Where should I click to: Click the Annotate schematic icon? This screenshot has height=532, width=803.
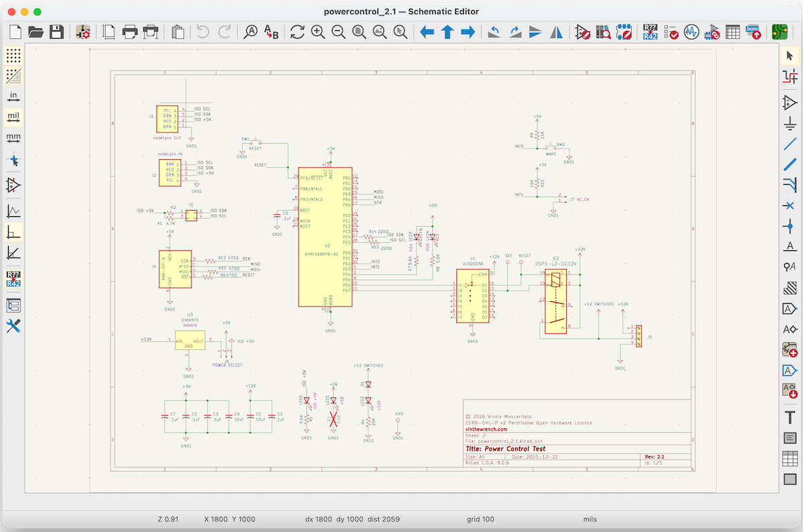650,31
